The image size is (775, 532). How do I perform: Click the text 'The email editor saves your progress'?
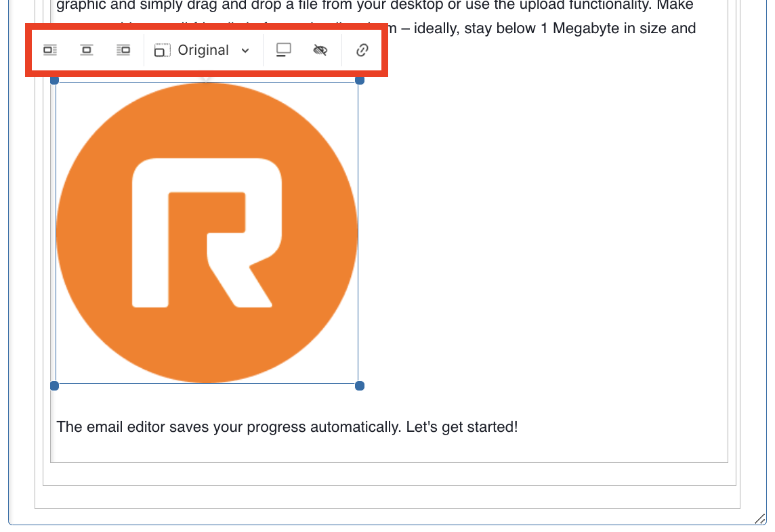point(181,427)
